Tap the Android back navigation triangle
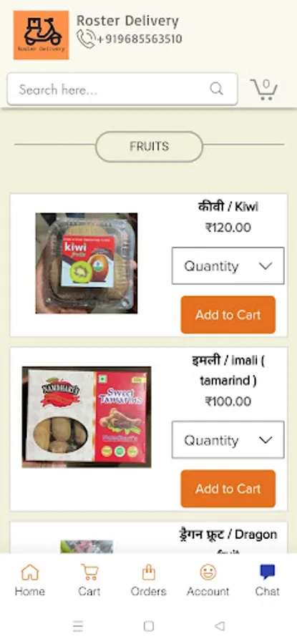The width and height of the screenshot is (297, 644). [220, 626]
